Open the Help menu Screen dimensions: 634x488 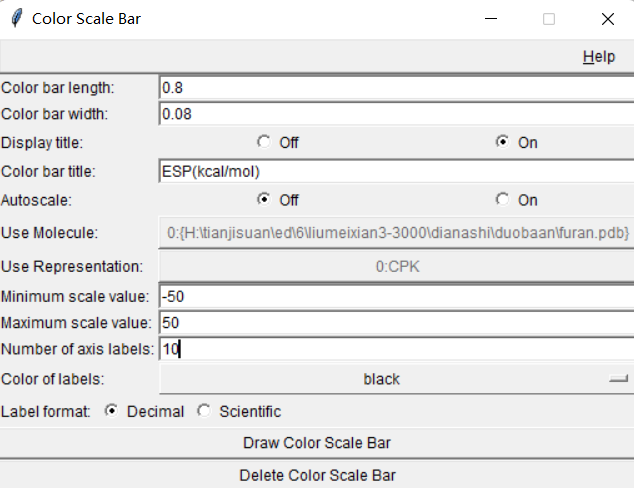coord(598,57)
